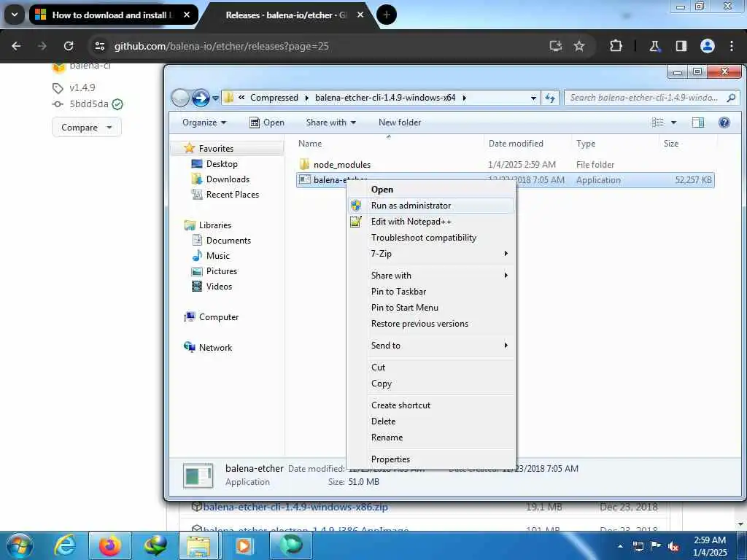Choose Cut in context menu
Image resolution: width=747 pixels, height=560 pixels.
click(431, 367)
